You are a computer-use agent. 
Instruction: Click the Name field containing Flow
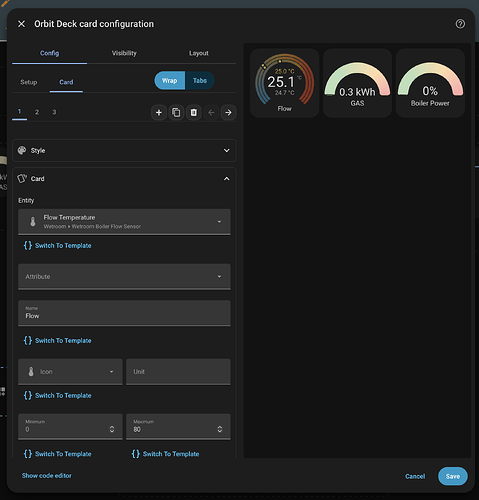point(124,313)
